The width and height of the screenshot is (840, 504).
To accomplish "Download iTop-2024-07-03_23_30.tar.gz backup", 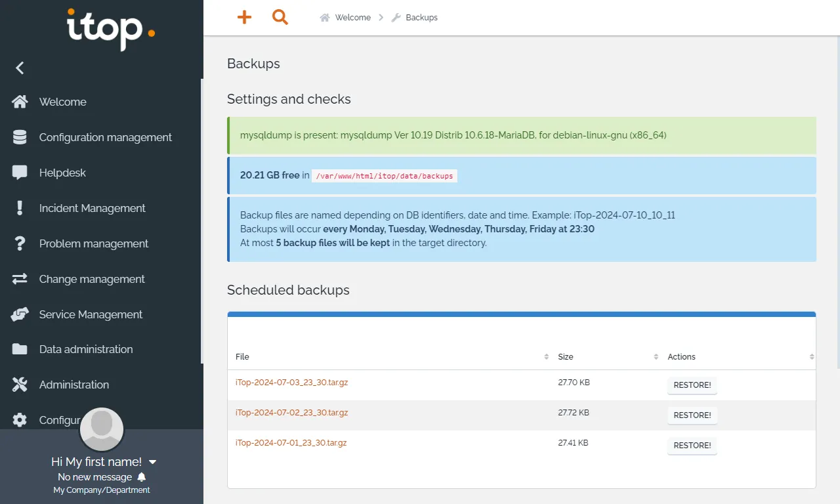I will pyautogui.click(x=291, y=382).
